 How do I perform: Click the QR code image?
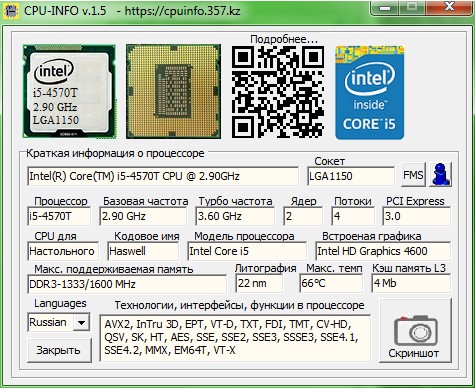pos(278,92)
